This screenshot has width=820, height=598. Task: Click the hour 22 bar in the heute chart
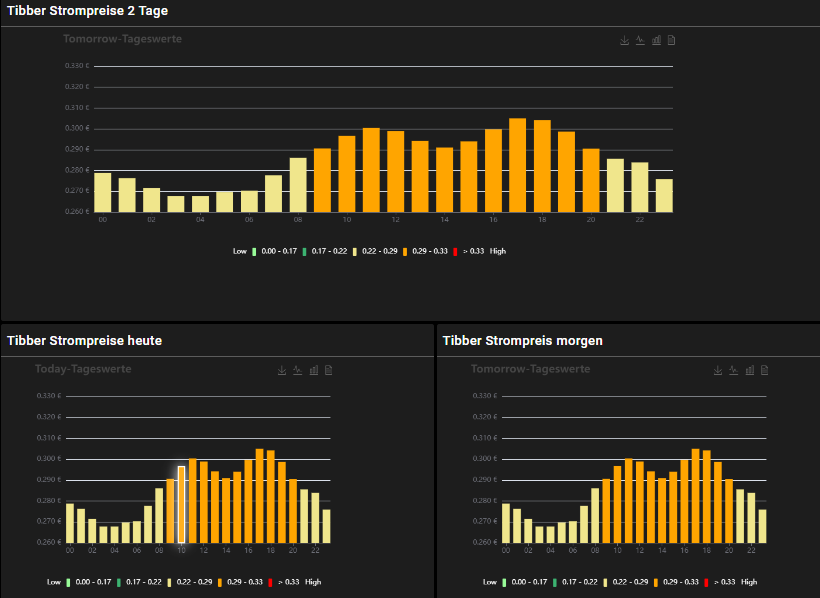pos(315,518)
